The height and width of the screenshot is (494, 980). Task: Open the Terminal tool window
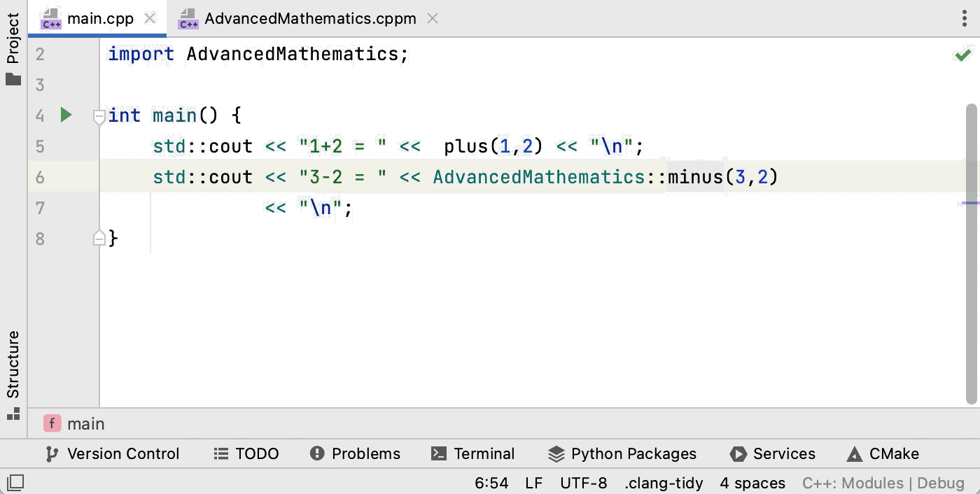point(473,453)
